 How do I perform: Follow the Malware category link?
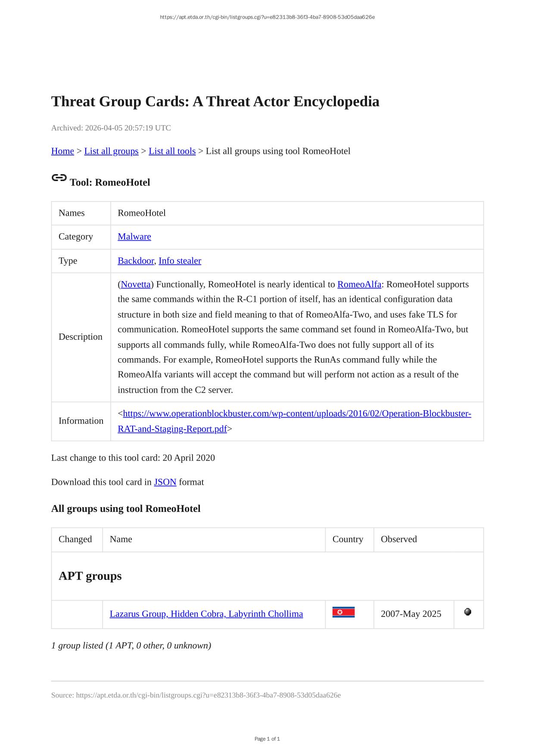click(x=134, y=236)
